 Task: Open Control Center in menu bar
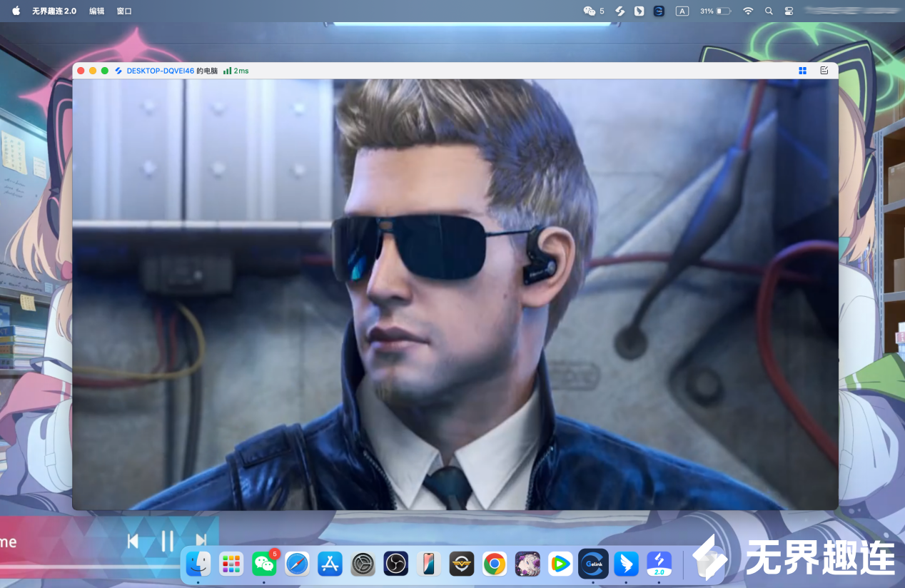(789, 11)
